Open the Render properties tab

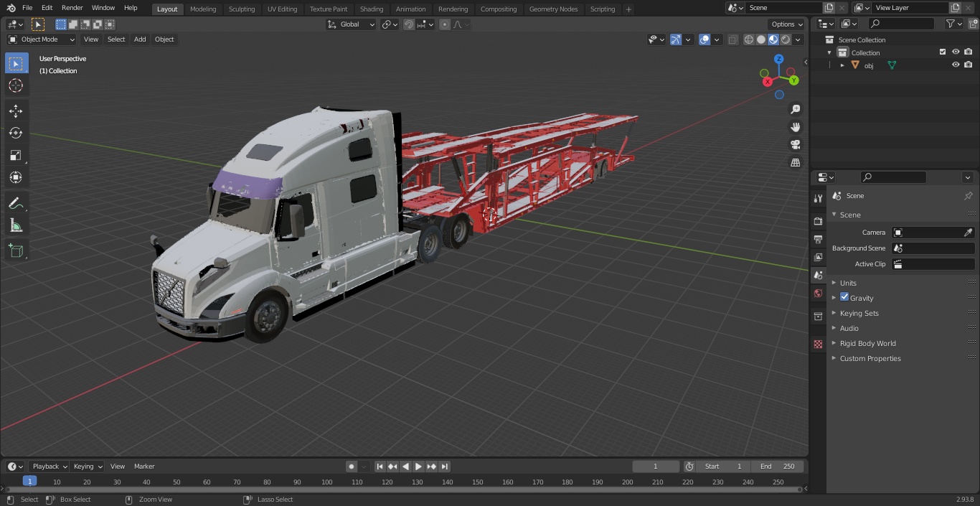[818, 221]
